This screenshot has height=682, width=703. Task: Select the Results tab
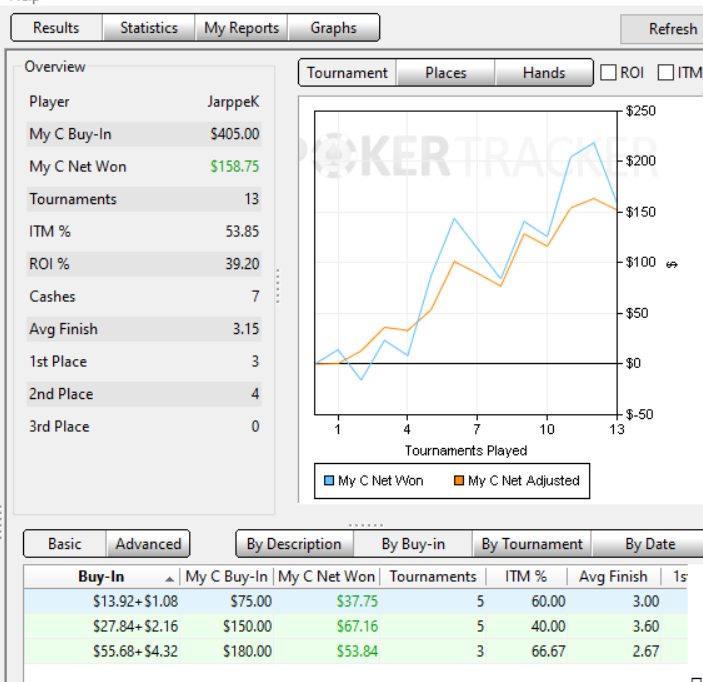pos(56,28)
